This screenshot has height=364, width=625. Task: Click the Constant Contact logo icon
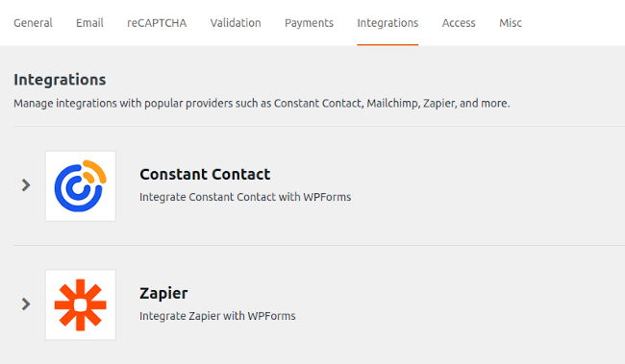81,186
